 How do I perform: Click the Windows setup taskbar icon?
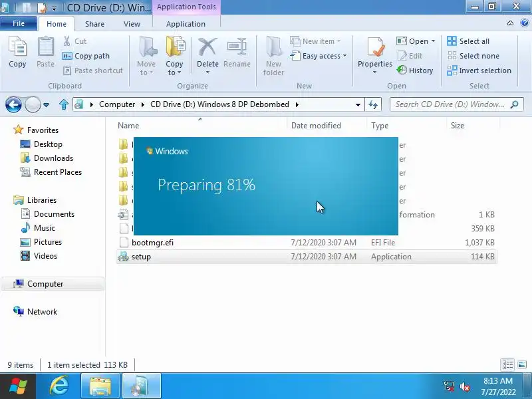point(141,386)
